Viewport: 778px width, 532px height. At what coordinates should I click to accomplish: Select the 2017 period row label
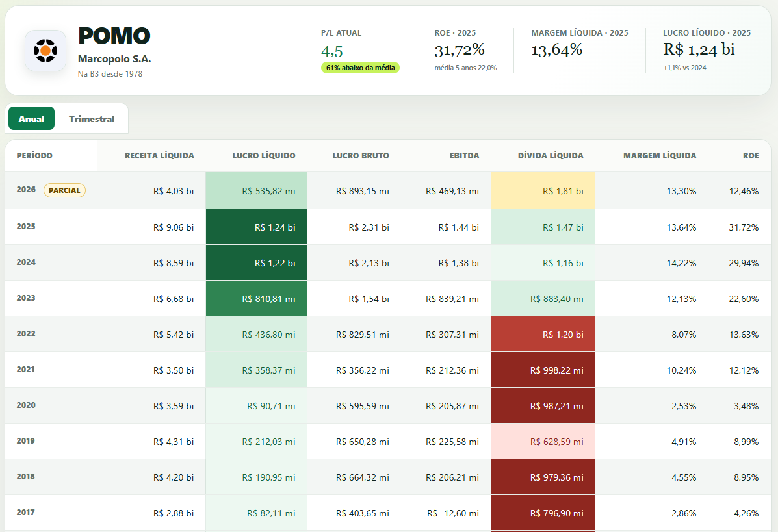point(26,512)
